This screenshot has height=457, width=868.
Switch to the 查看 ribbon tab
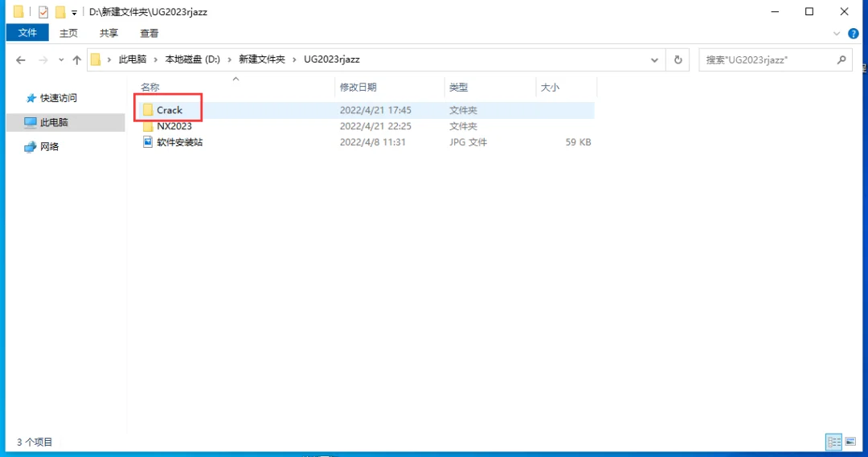point(149,33)
